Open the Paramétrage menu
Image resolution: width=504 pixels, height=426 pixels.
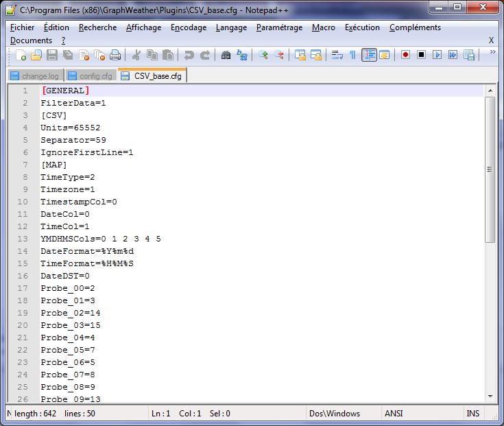(x=279, y=27)
